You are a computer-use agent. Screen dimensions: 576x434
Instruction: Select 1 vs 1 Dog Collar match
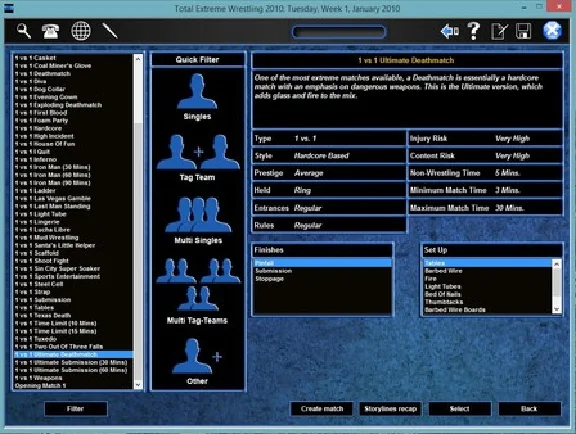click(x=73, y=89)
